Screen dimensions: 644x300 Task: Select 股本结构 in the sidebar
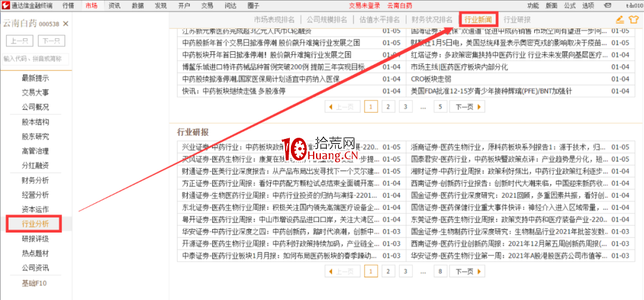pyautogui.click(x=35, y=122)
